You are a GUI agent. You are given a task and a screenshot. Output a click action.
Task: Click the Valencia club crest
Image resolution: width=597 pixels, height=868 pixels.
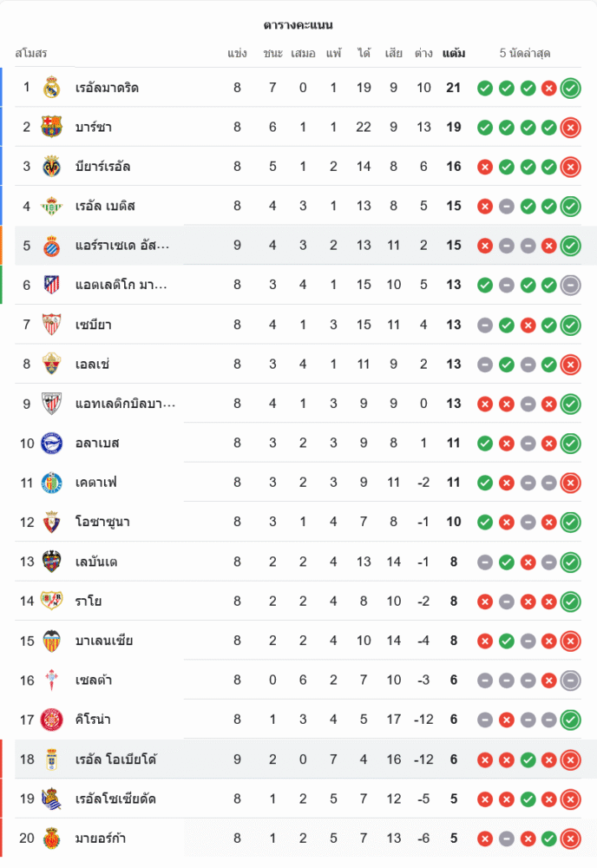coord(52,641)
